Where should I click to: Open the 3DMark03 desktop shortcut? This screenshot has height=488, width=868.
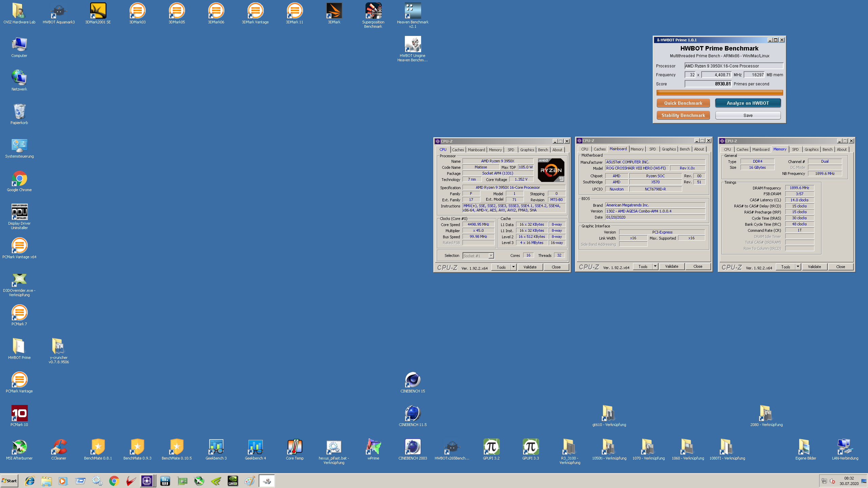tap(137, 14)
